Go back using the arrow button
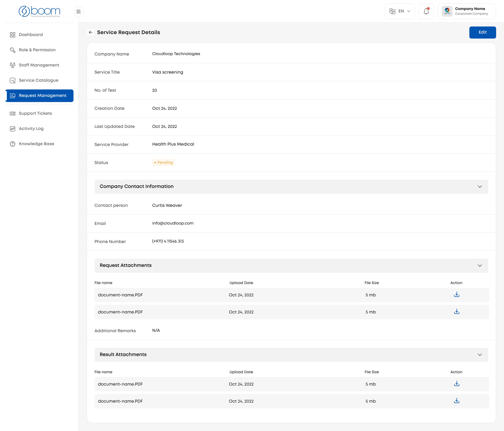The height and width of the screenshot is (431, 504). [x=90, y=32]
